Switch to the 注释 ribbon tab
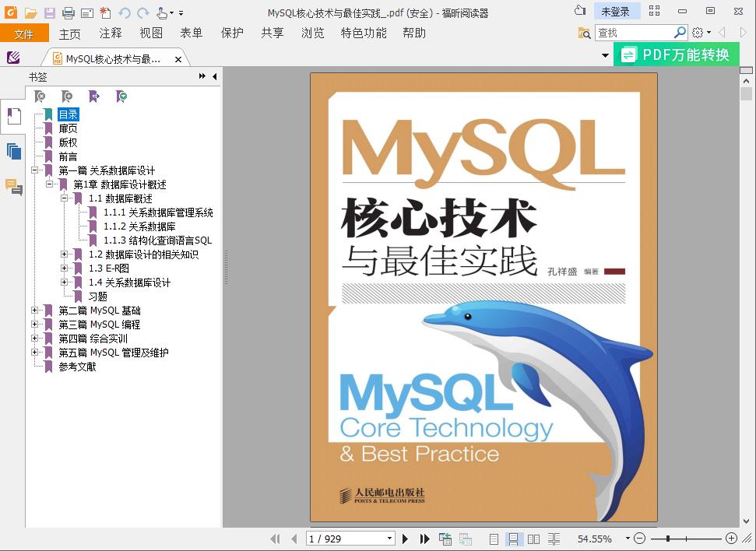The image size is (756, 551). (x=111, y=33)
